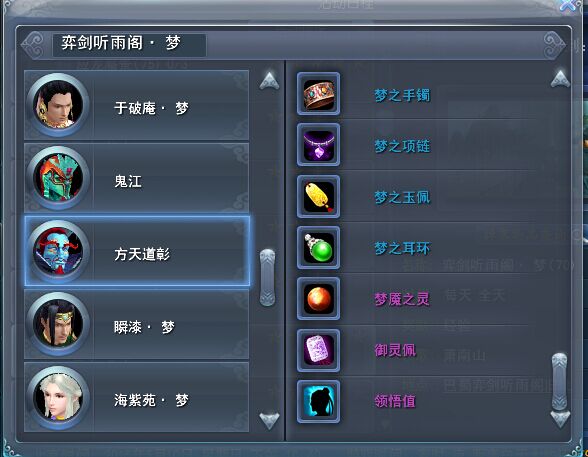Image resolution: width=588 pixels, height=457 pixels.
Task: Select the yellow 梦之玉佩 pendant icon
Action: (318, 196)
